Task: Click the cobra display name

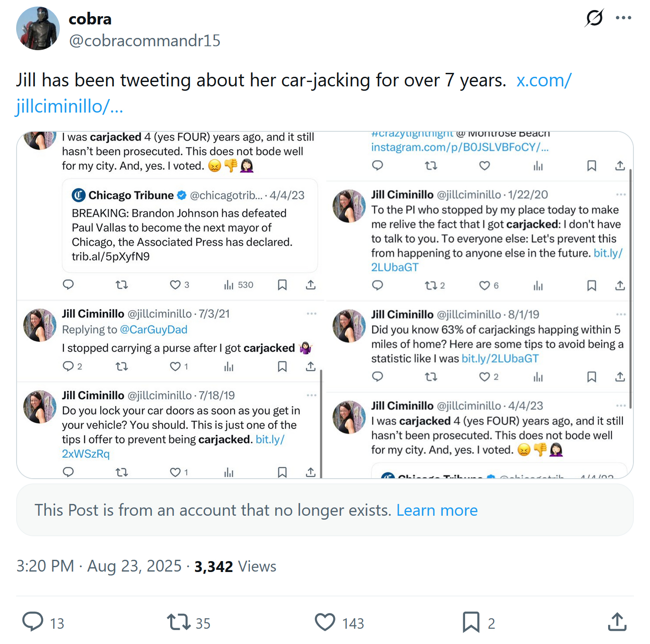Action: pyautogui.click(x=90, y=19)
